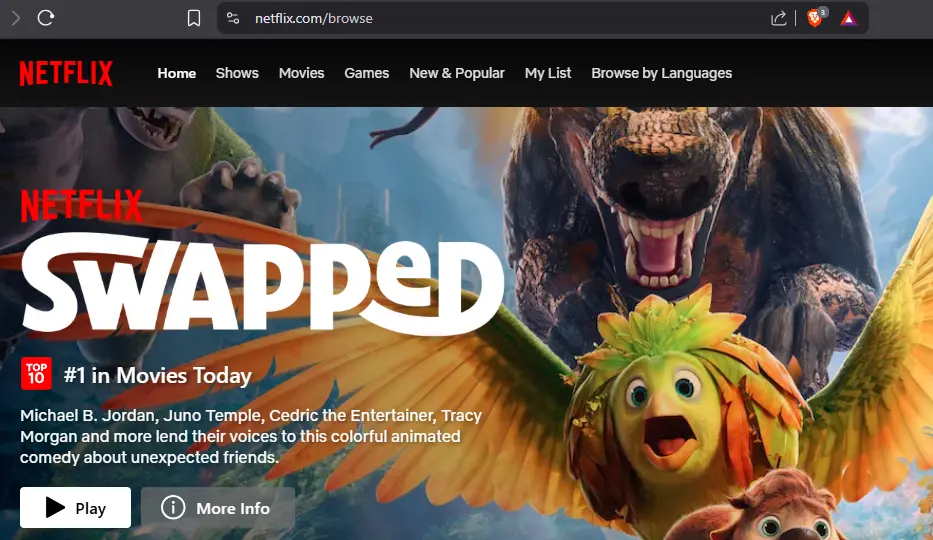
Task: Open New & Popular
Action: [457, 73]
